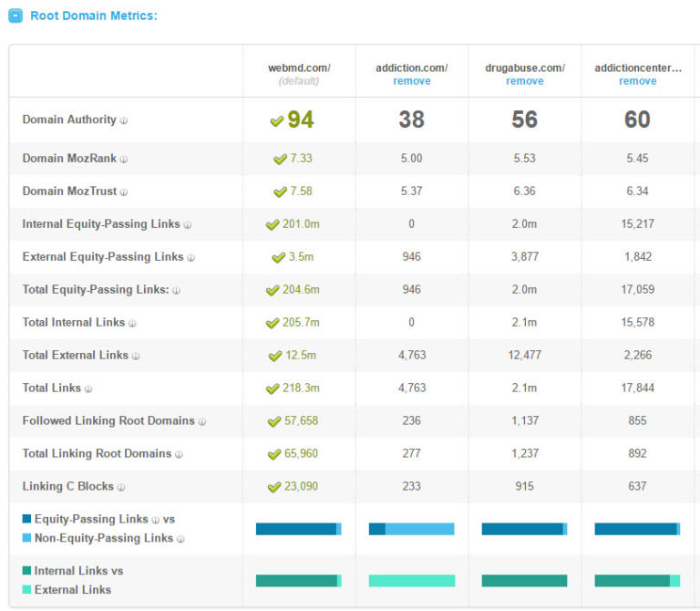
Task: Open info icon beside Domain MozRank
Action: point(124,160)
